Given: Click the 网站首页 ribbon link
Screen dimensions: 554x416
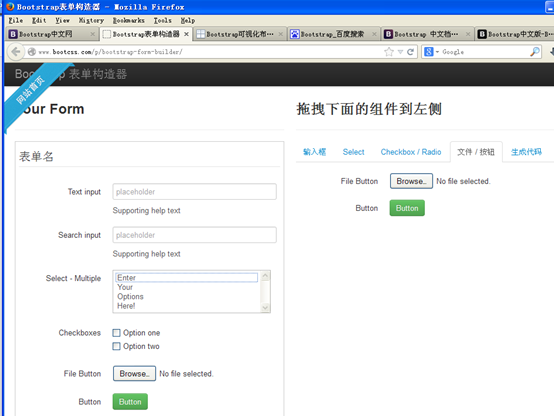Looking at the screenshot, I should [31, 90].
